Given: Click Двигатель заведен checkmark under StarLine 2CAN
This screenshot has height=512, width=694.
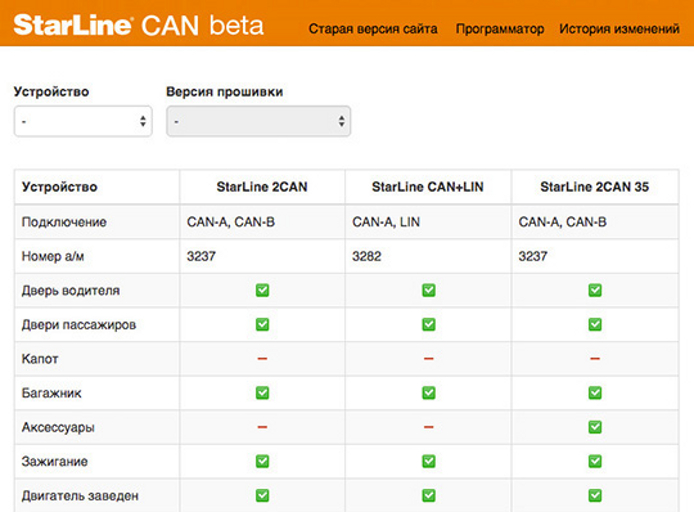Looking at the screenshot, I should (262, 496).
